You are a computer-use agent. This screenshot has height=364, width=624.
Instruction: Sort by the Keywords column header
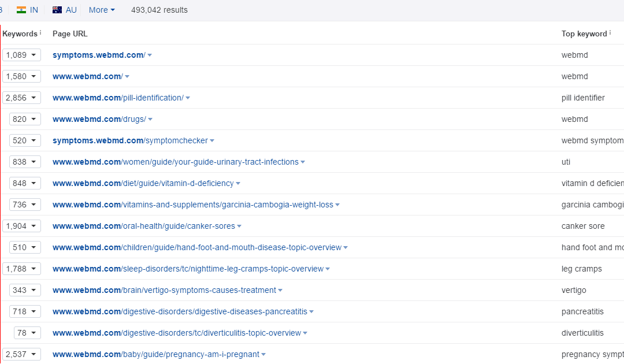pyautogui.click(x=20, y=34)
